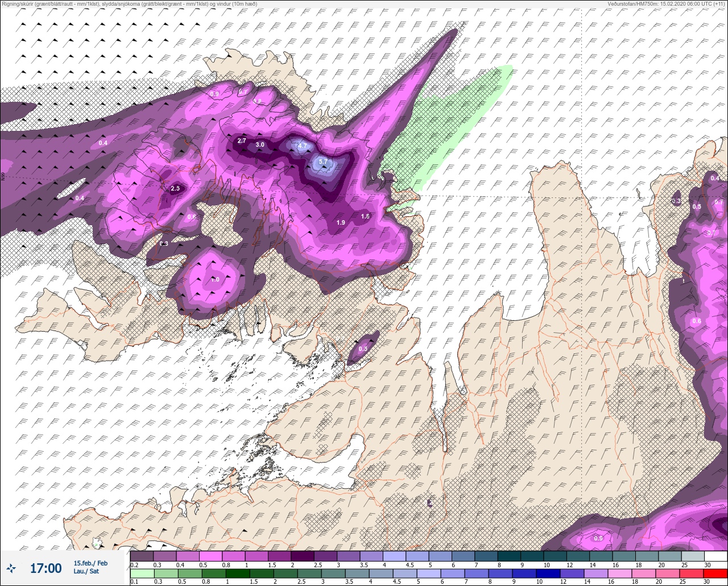Pick the light grey snow swatch at 25
The image size is (728, 586).
point(693,556)
